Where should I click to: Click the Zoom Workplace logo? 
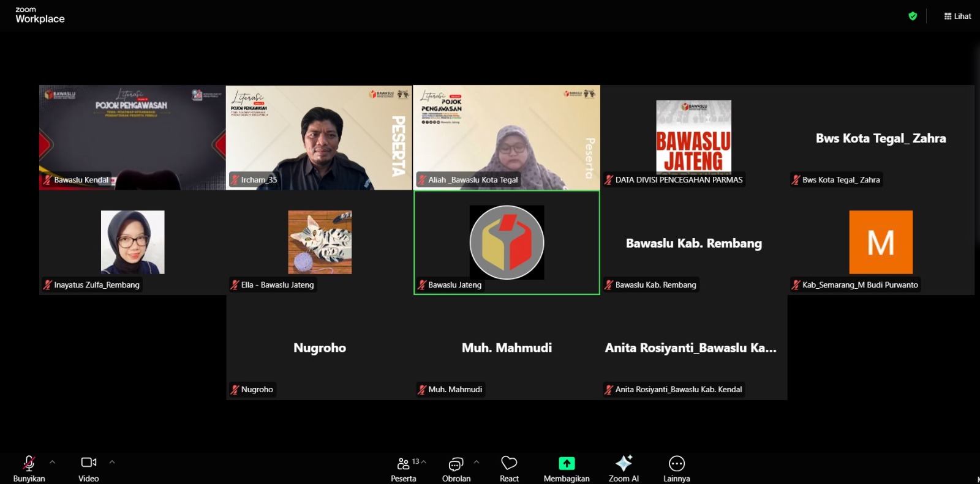40,15
